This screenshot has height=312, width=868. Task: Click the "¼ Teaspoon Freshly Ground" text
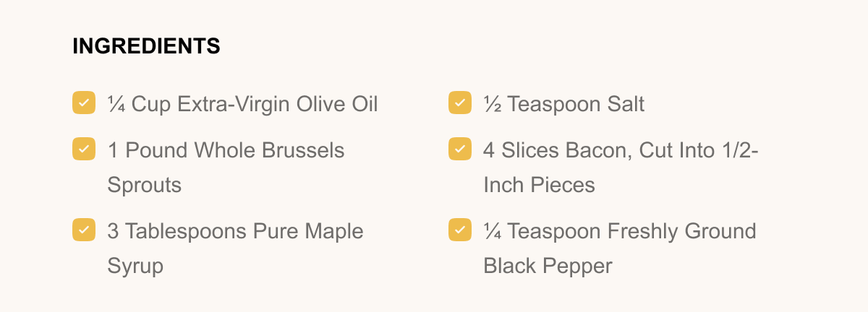tap(620, 231)
